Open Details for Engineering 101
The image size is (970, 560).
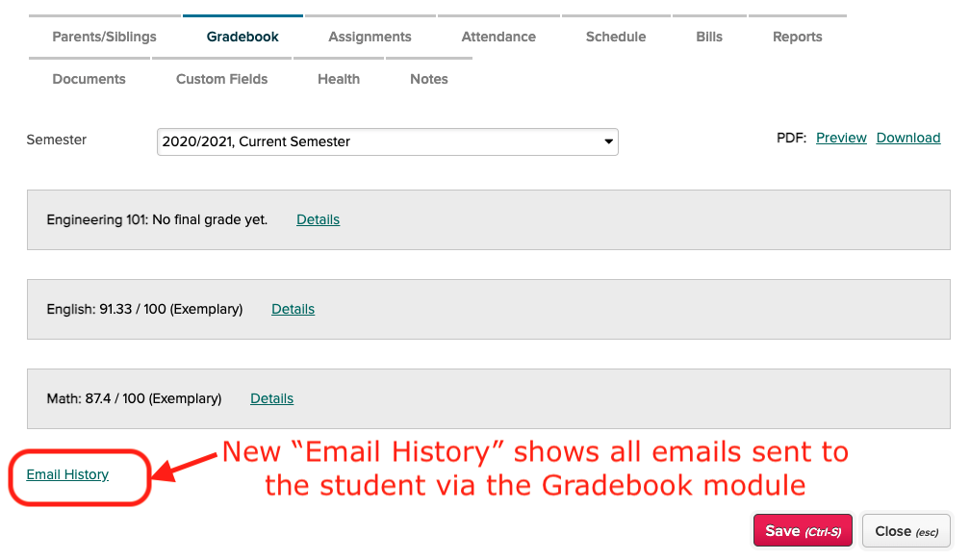[x=318, y=219]
